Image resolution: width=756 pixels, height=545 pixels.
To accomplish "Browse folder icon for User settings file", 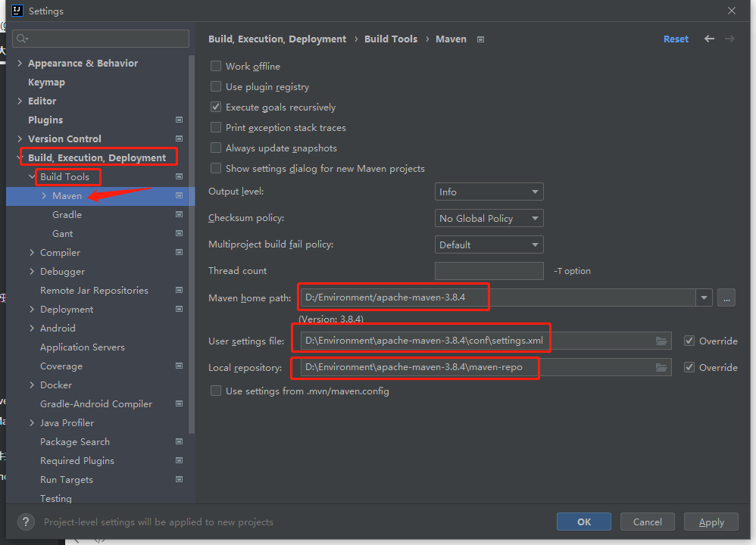I will tap(661, 341).
